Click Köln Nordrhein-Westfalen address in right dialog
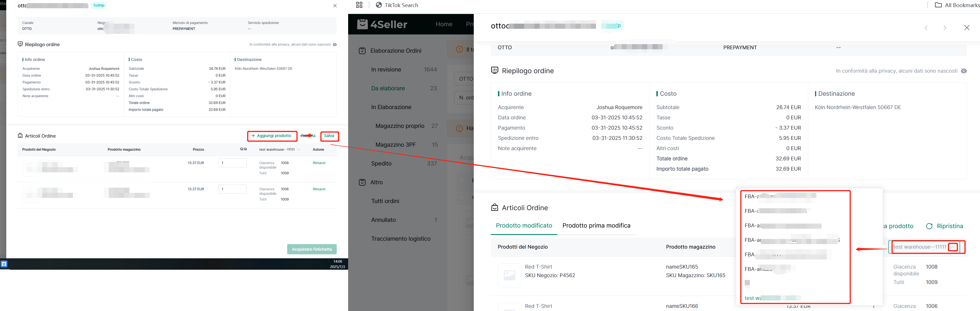Screen dimensions: 980x311 [x=857, y=108]
